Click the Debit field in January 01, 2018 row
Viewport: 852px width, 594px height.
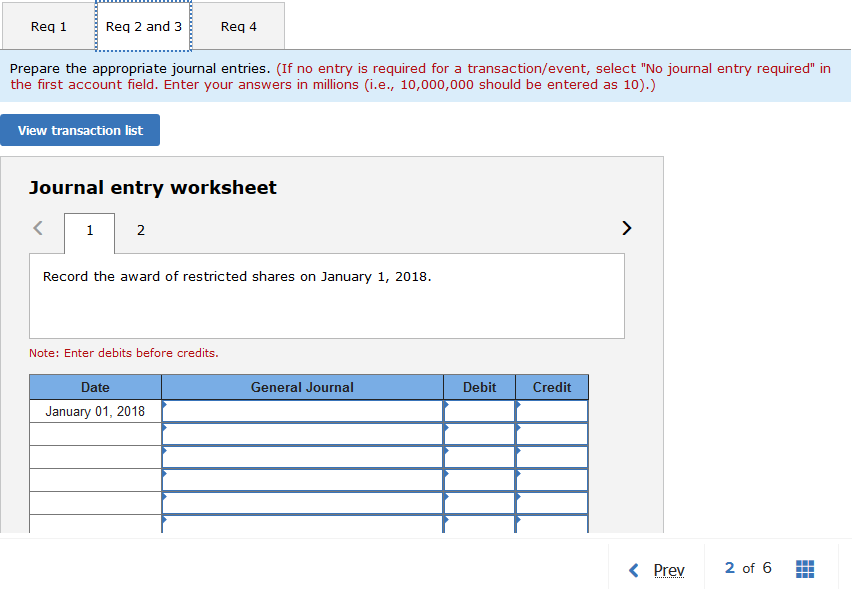pos(479,411)
